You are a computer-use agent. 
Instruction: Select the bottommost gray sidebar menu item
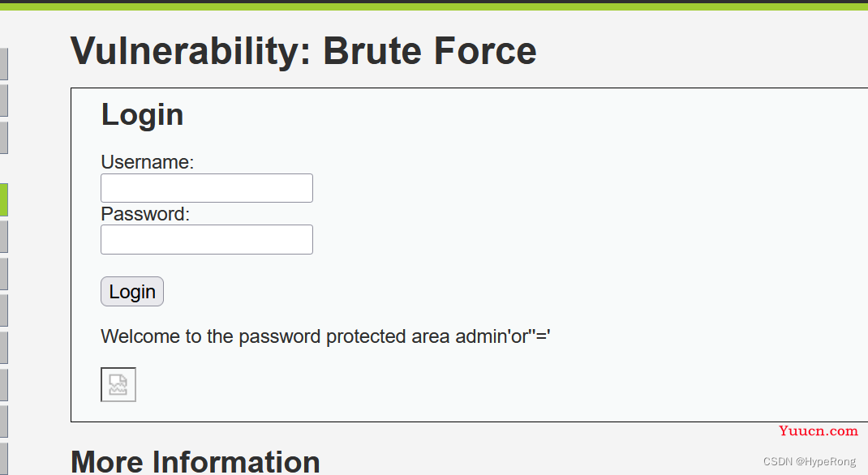[x=4, y=459]
